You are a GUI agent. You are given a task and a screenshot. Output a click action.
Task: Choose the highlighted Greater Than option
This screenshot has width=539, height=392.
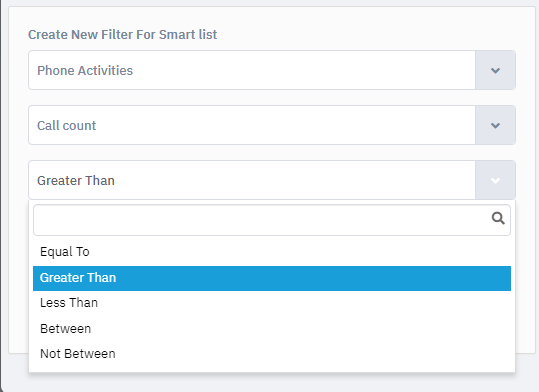(272, 278)
